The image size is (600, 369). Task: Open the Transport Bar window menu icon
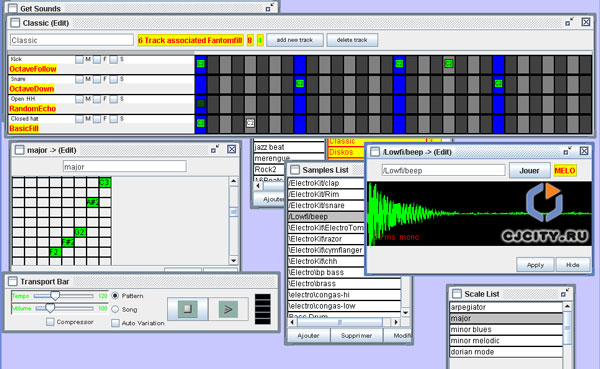[x=13, y=281]
